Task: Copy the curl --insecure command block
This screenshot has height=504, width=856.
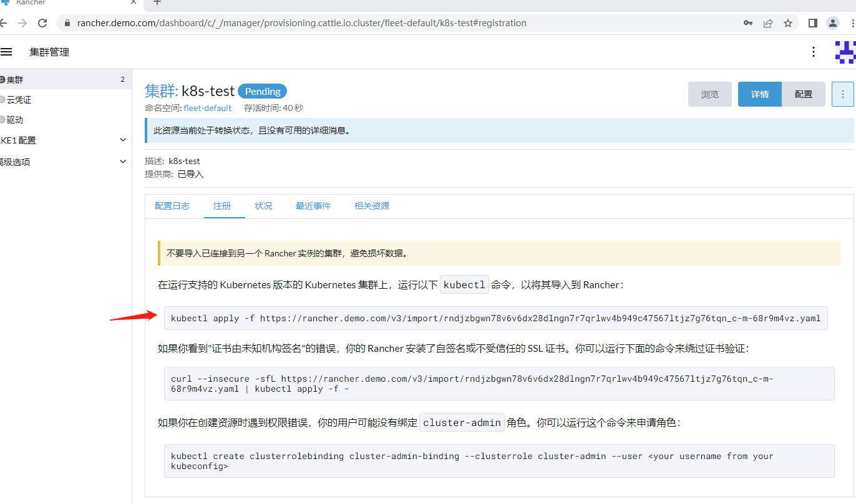Action: (x=499, y=383)
